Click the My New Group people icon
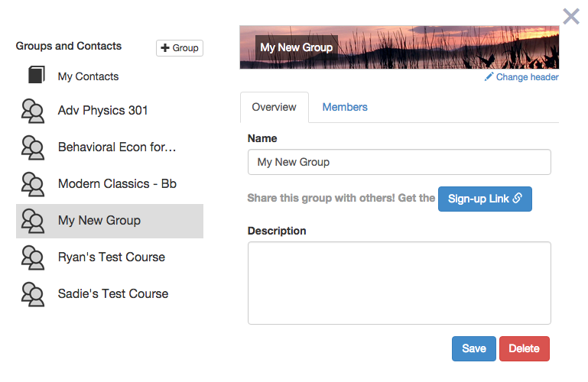The height and width of the screenshot is (382, 588). [x=33, y=222]
